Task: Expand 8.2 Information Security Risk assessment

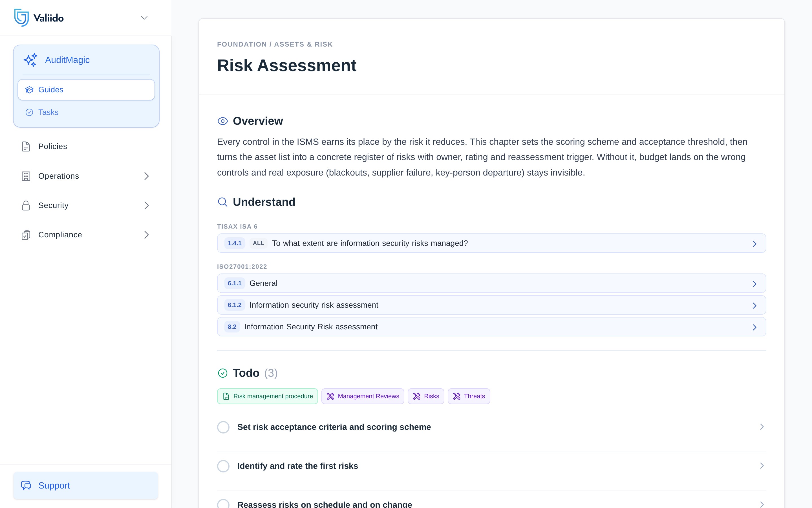Action: click(x=491, y=327)
